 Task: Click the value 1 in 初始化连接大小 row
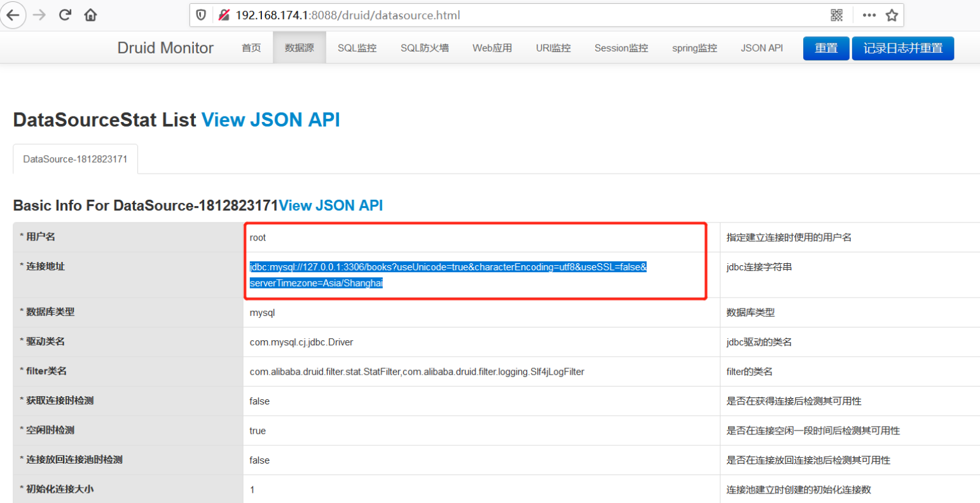click(252, 490)
